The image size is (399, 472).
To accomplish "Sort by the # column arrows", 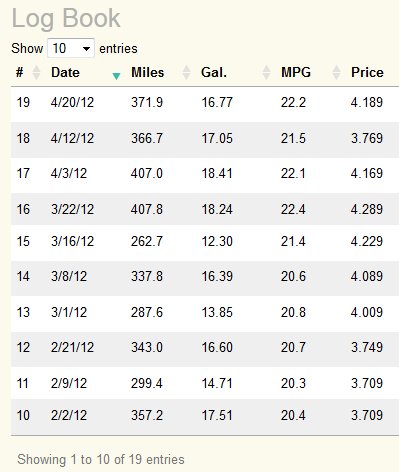I will pos(36,73).
